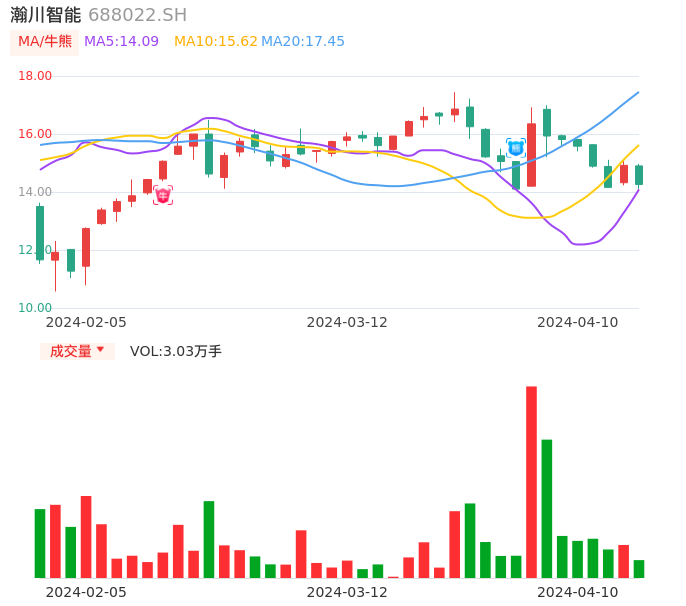Toggle the MA20:17.45 legend line

click(x=303, y=42)
